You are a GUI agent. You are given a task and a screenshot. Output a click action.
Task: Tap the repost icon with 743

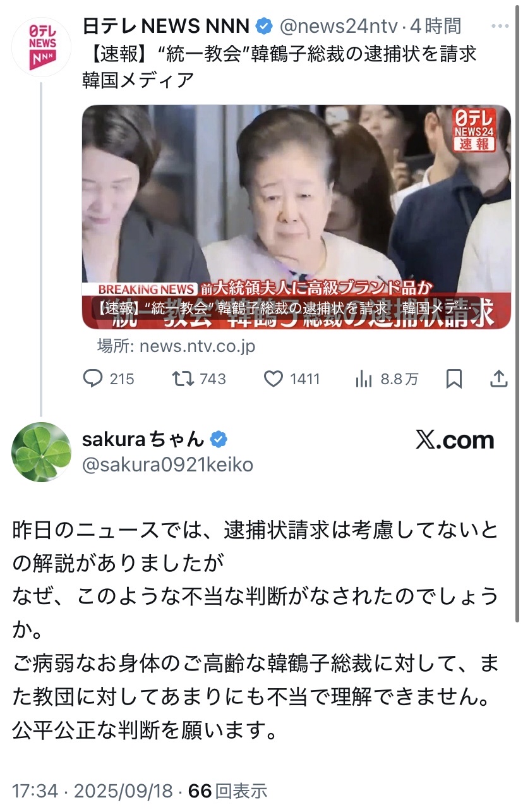(183, 379)
